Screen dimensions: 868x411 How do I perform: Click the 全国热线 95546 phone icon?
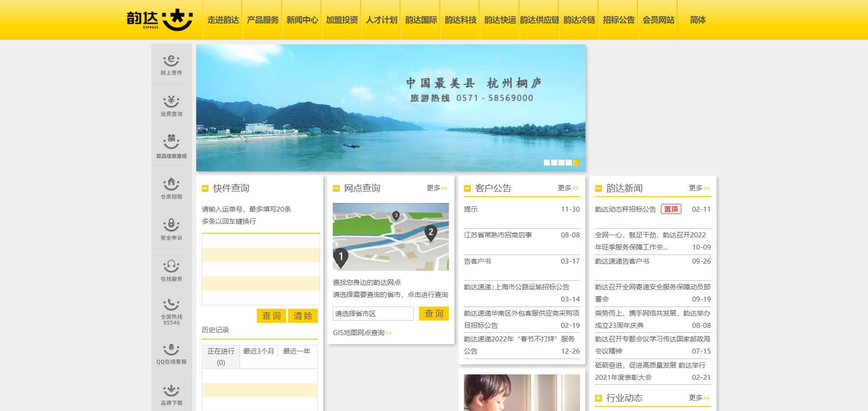(171, 311)
